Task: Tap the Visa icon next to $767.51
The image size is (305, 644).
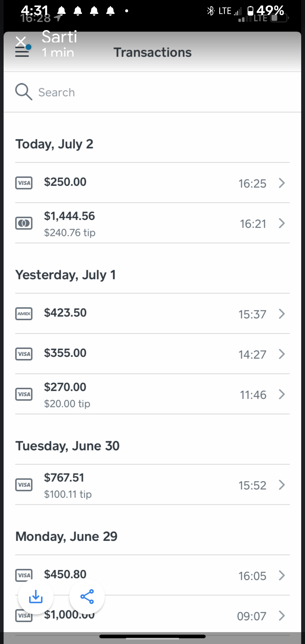Action: pos(24,485)
